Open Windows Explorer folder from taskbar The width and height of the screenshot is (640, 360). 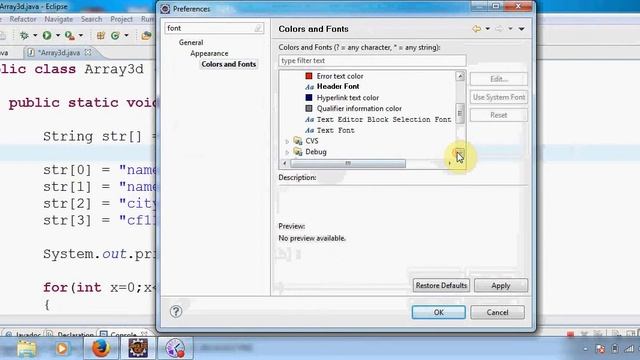[x=26, y=349]
